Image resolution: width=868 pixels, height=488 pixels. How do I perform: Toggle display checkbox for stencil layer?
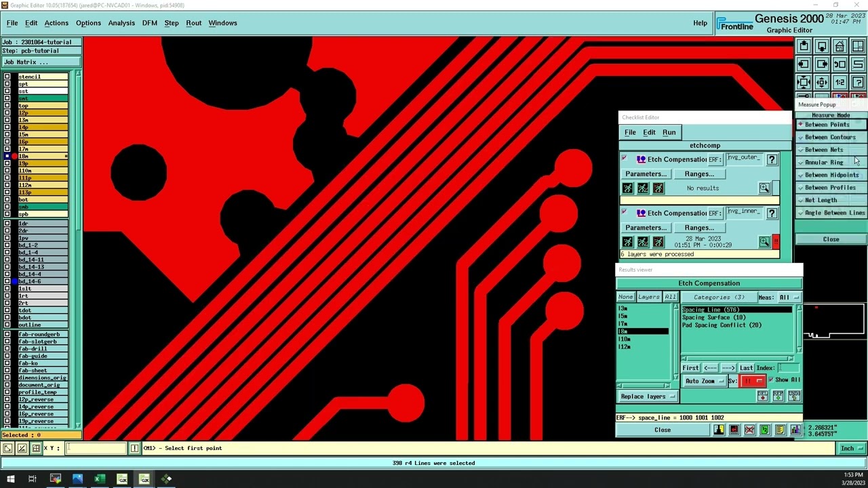click(7, 77)
